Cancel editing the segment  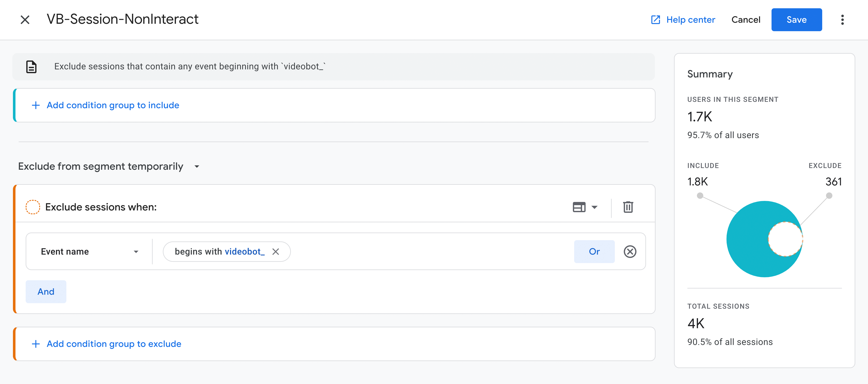pyautogui.click(x=746, y=20)
